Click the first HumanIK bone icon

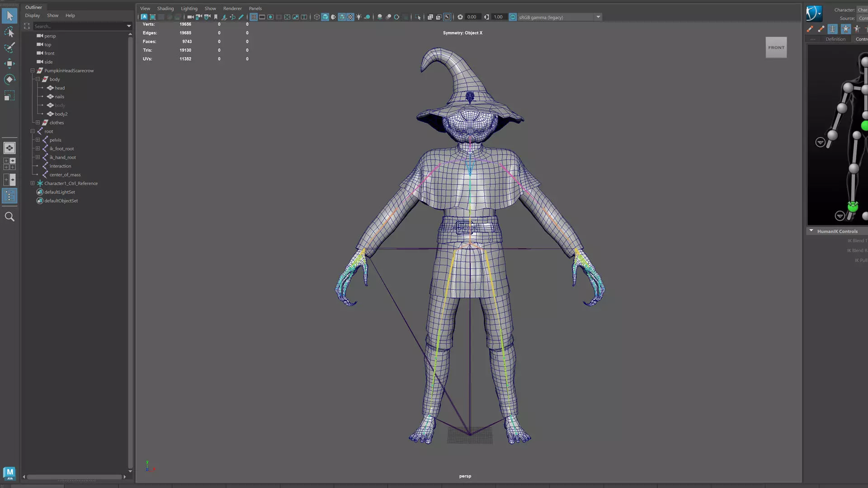click(810, 29)
